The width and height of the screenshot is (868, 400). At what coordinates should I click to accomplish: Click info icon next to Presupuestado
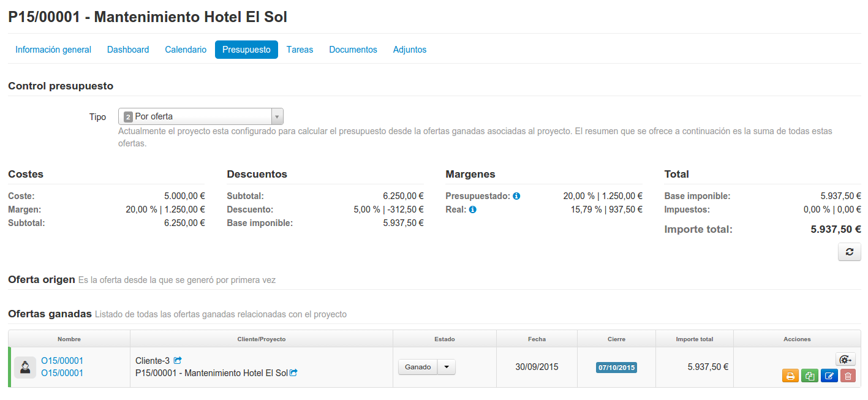pos(516,196)
